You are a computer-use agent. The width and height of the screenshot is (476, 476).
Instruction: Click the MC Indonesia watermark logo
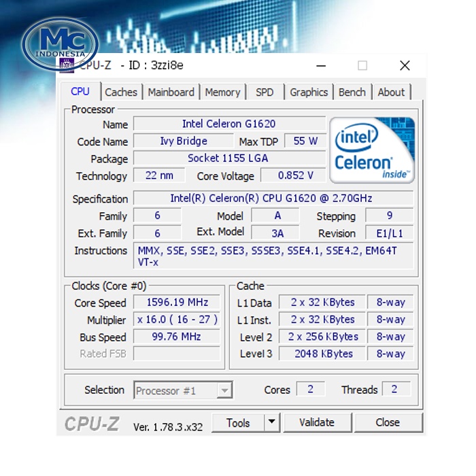pos(61,46)
